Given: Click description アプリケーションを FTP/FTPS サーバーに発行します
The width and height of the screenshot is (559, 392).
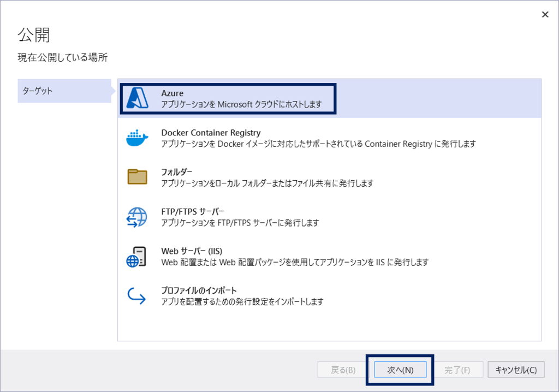Looking at the screenshot, I should 240,223.
